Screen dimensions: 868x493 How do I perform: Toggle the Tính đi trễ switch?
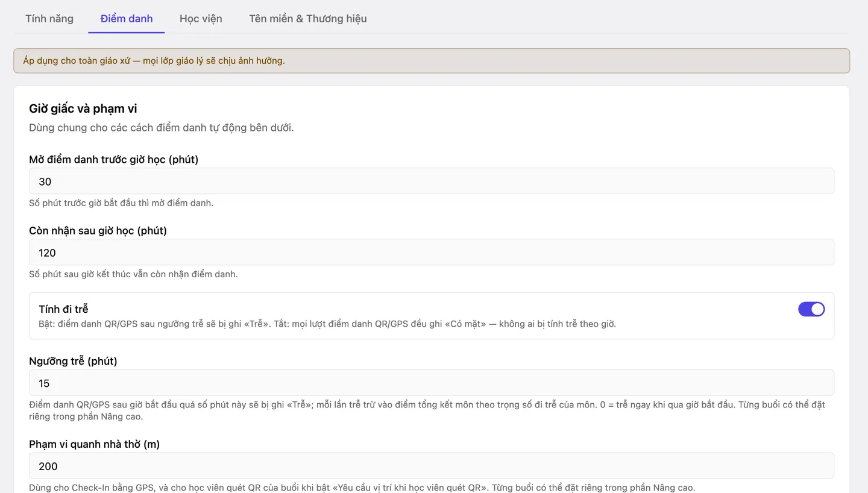coord(811,309)
